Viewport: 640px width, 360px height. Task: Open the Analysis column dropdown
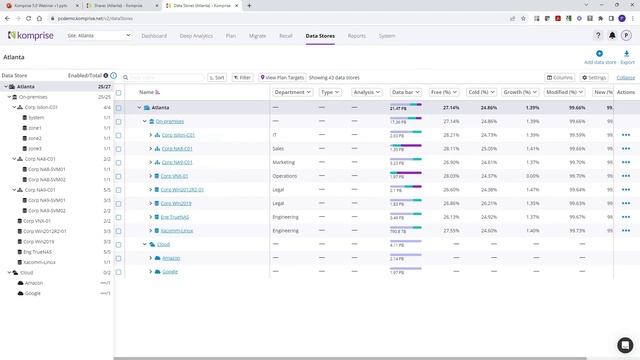tap(367, 92)
